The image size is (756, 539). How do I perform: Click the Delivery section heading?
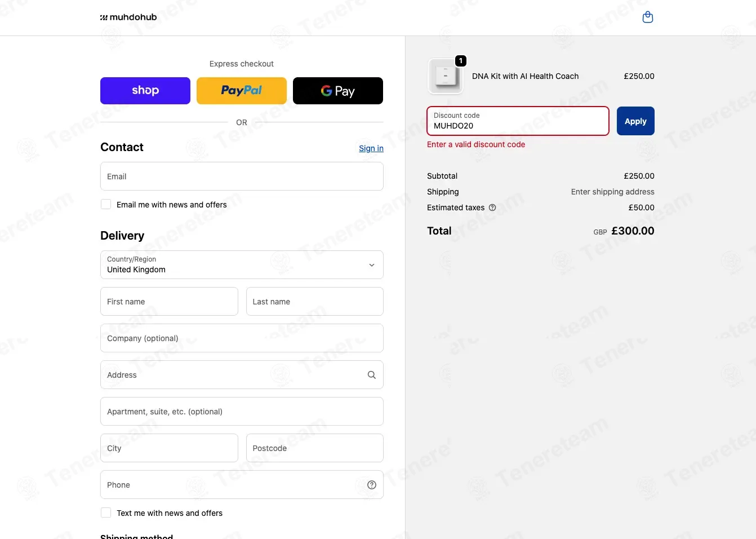click(122, 236)
